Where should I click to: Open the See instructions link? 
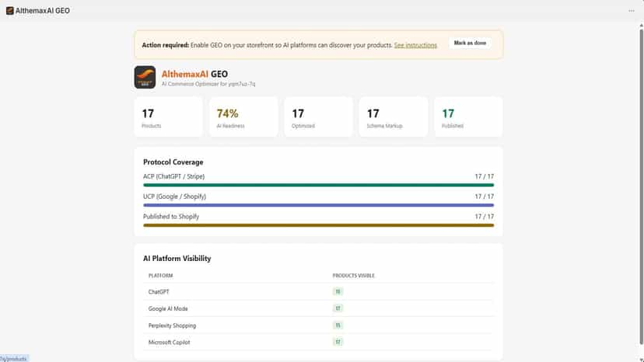(x=415, y=45)
